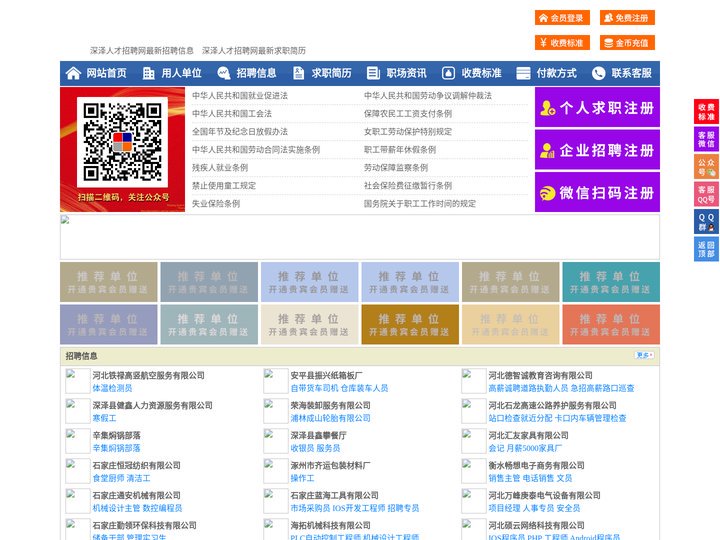
Task: Open the 客服QQ号 pink sidebar icon
Action: (706, 194)
